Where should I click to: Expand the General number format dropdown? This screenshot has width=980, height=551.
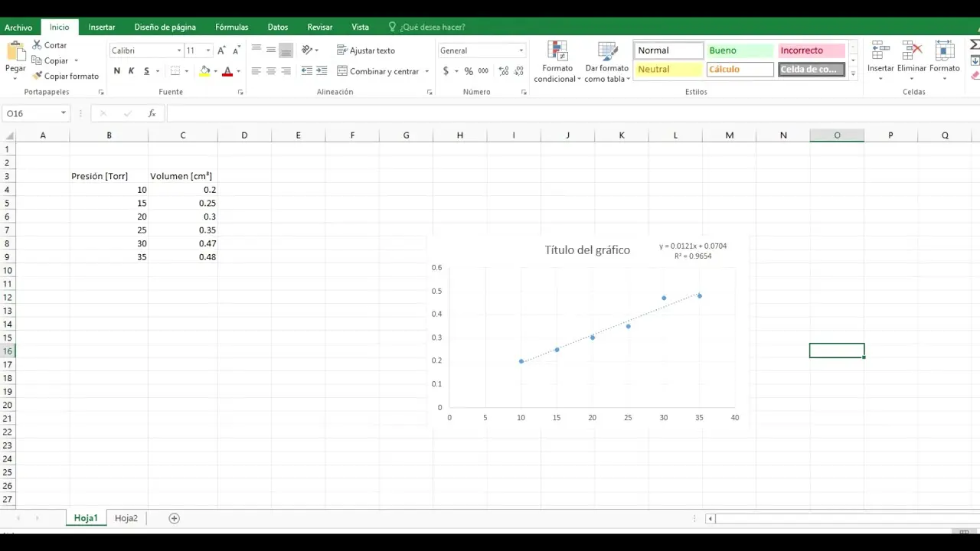[521, 50]
